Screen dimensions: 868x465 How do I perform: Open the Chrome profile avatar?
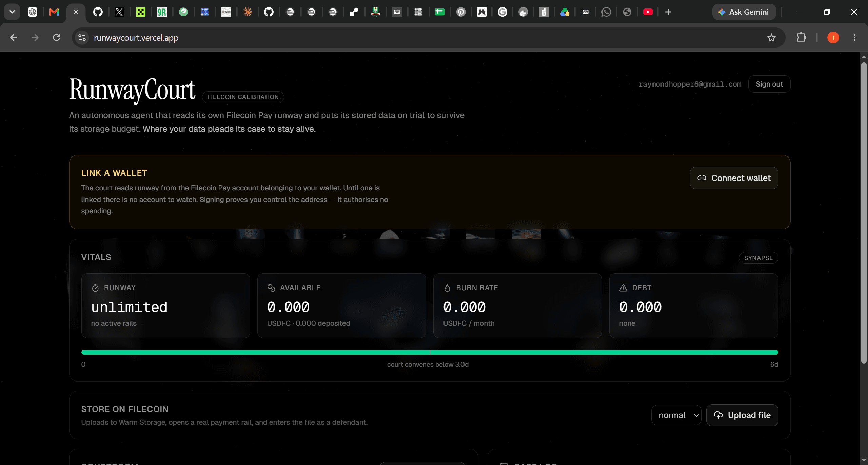click(x=833, y=38)
